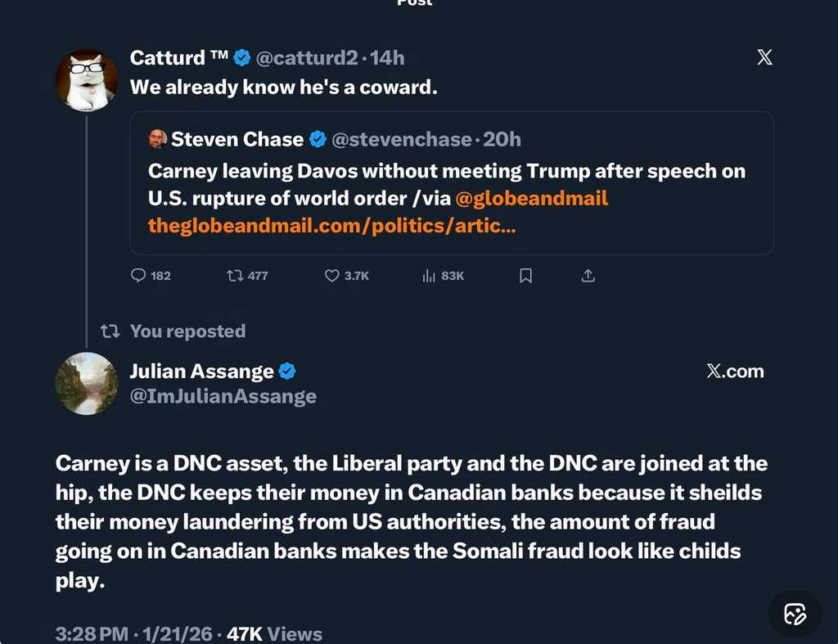Bookmark the Catturd post
The height and width of the screenshot is (644, 838).
(x=526, y=276)
